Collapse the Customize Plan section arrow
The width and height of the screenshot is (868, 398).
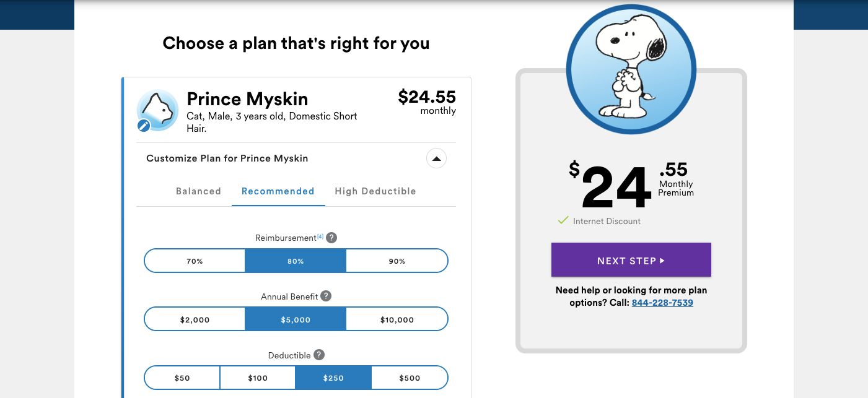click(436, 158)
